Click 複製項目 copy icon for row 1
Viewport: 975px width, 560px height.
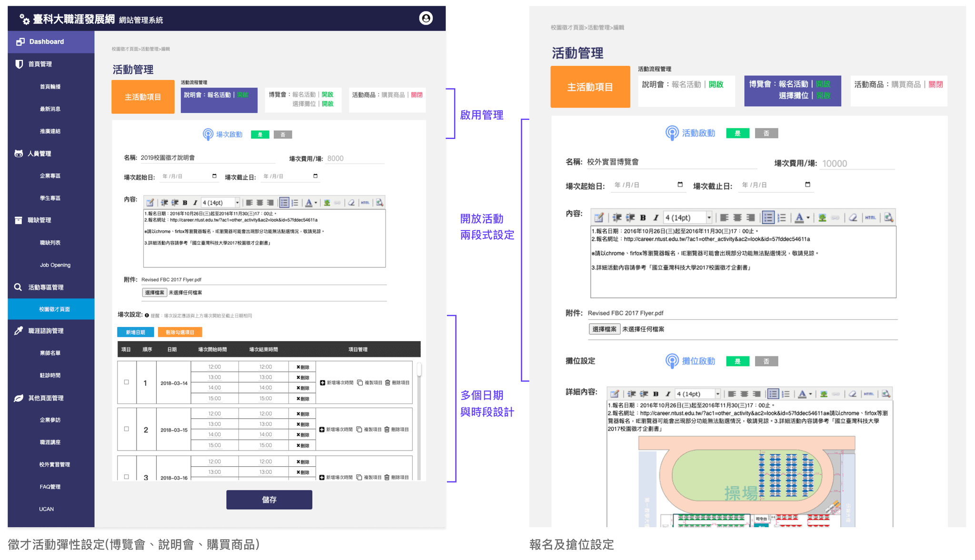[x=360, y=383]
